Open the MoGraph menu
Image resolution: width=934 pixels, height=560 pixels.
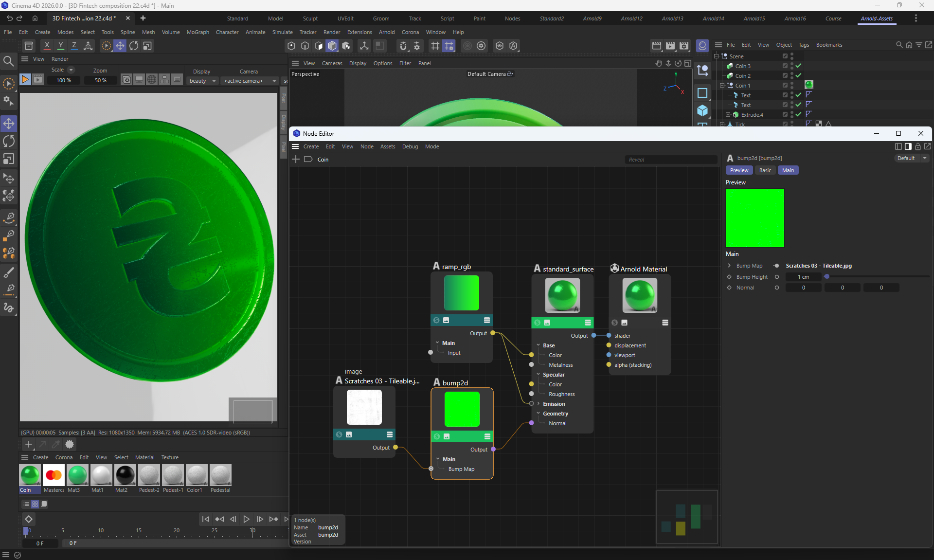[198, 32]
